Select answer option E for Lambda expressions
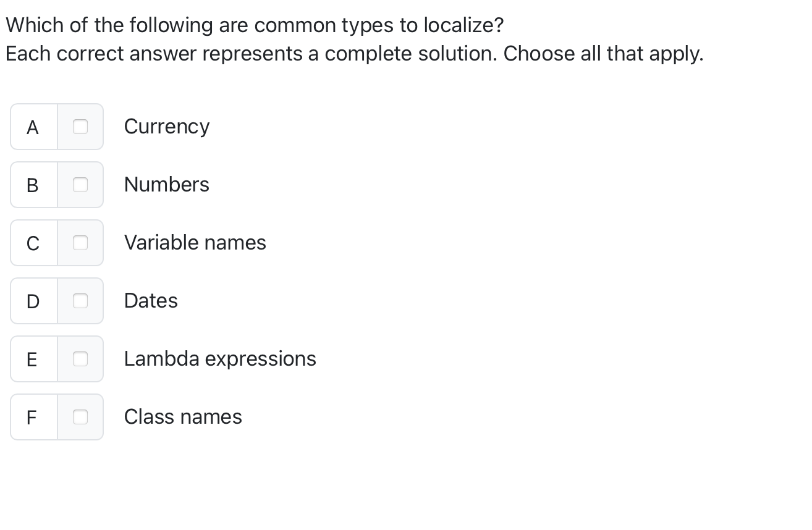Screen dimensions: 812x530 [x=33, y=359]
